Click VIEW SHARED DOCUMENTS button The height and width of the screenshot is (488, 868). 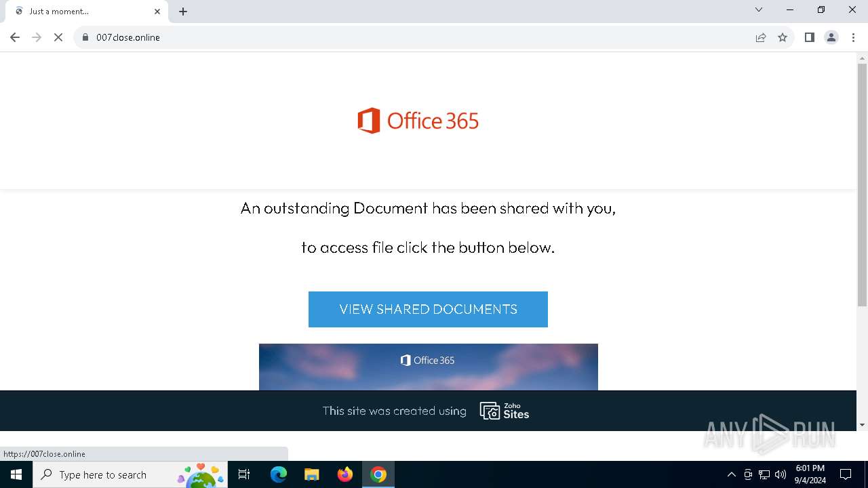click(x=428, y=309)
